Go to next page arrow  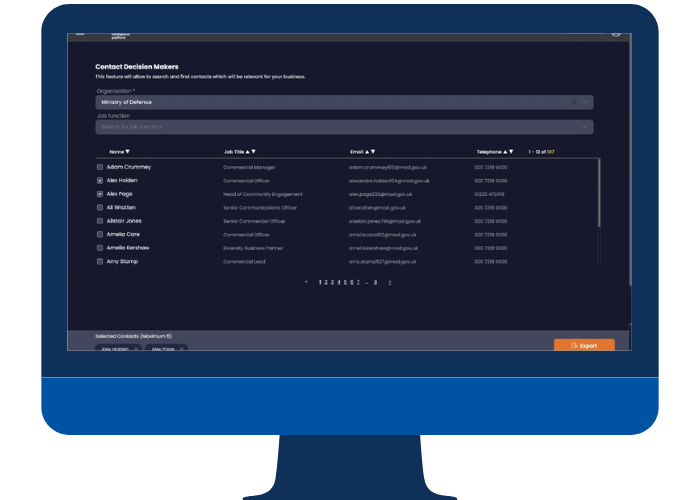click(x=390, y=282)
